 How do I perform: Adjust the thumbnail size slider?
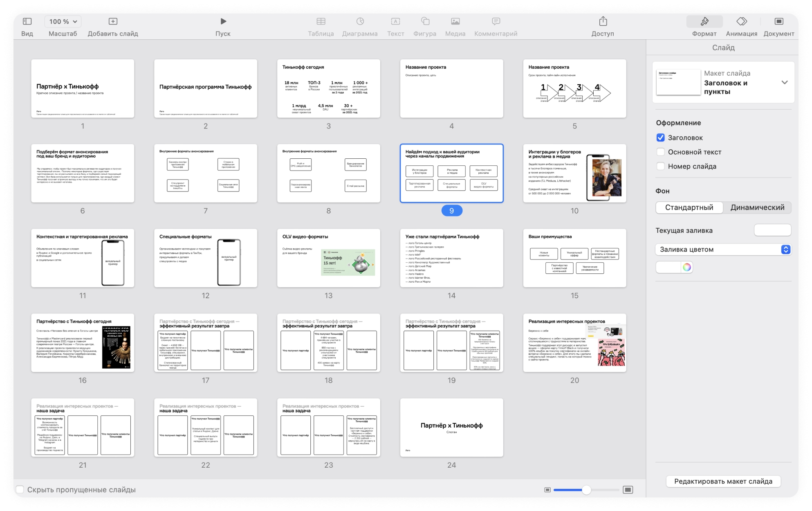click(586, 490)
